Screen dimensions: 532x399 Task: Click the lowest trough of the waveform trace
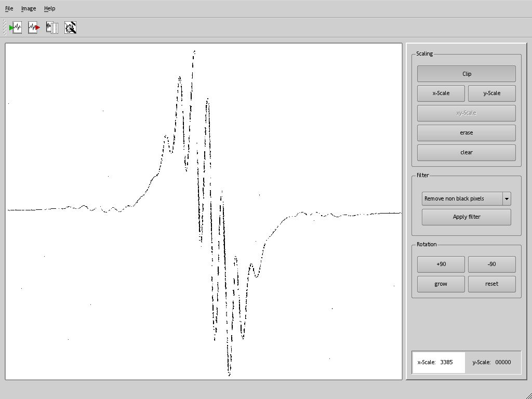230,374
